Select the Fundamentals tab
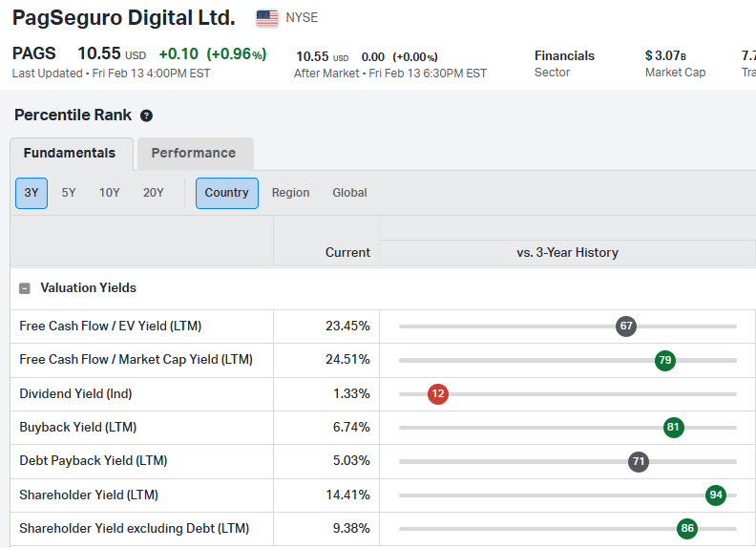The width and height of the screenshot is (756, 548). (72, 154)
